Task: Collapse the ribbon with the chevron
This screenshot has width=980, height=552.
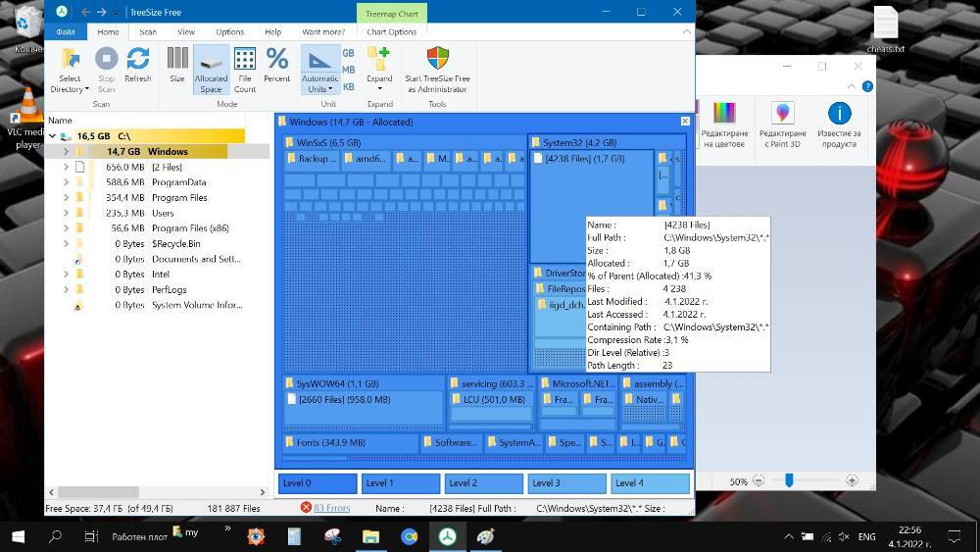Action: click(x=687, y=32)
